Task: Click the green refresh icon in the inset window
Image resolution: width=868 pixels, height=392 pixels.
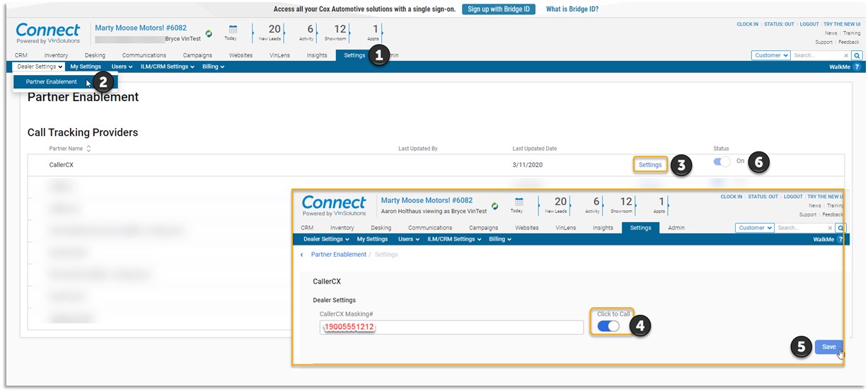Action: click(494, 206)
